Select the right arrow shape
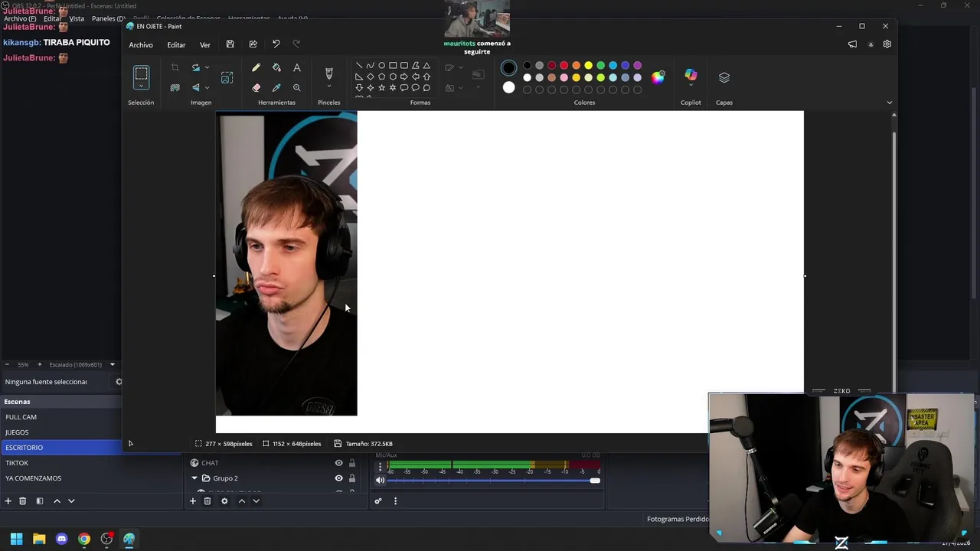The width and height of the screenshot is (980, 551). (x=403, y=77)
